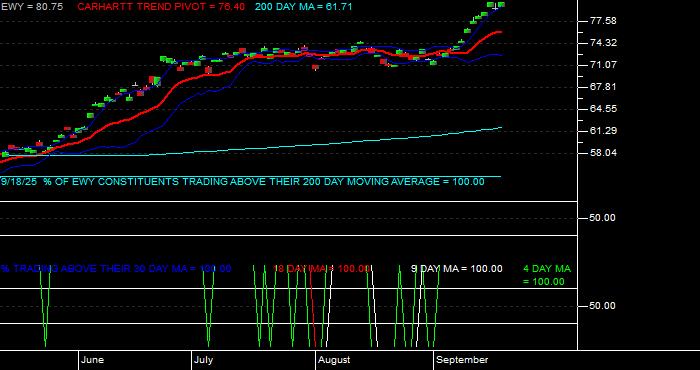Click price axis value 58.04
Image resolution: width=700 pixels, height=370 pixels.
point(603,153)
